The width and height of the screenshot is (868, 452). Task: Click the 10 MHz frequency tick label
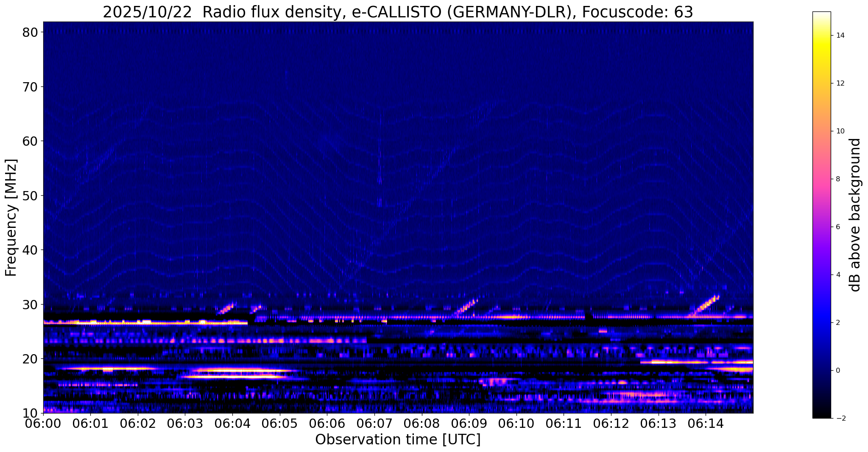coord(30,413)
